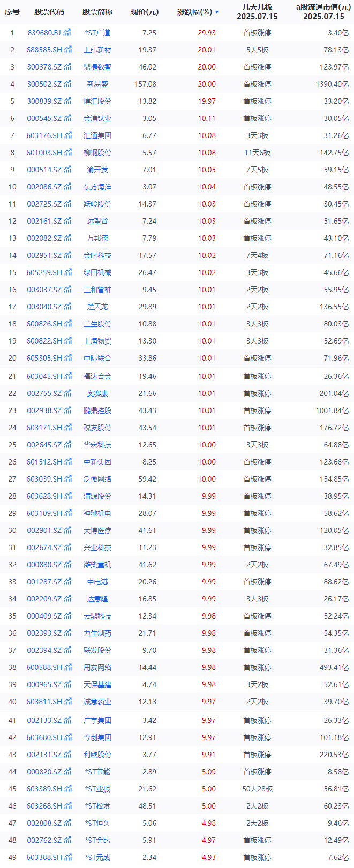Select the 11天6板 cell
This screenshot has width=354, height=868.
(257, 153)
